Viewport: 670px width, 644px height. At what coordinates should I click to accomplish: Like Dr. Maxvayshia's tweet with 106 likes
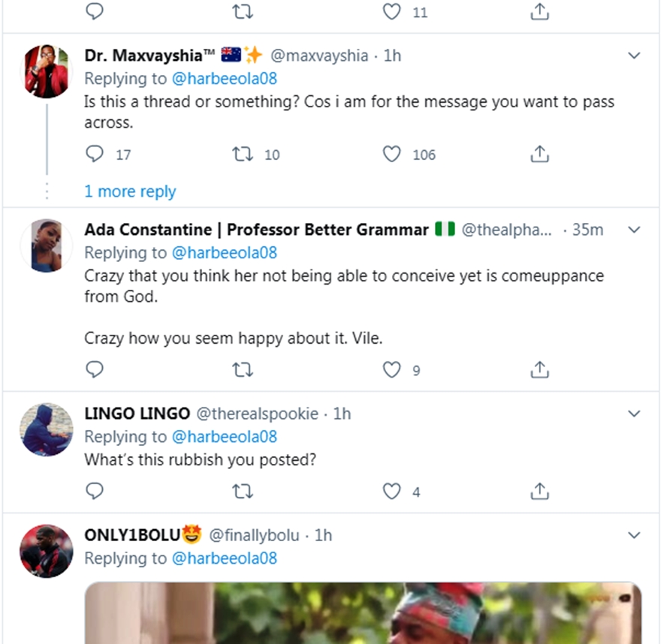[x=392, y=155]
